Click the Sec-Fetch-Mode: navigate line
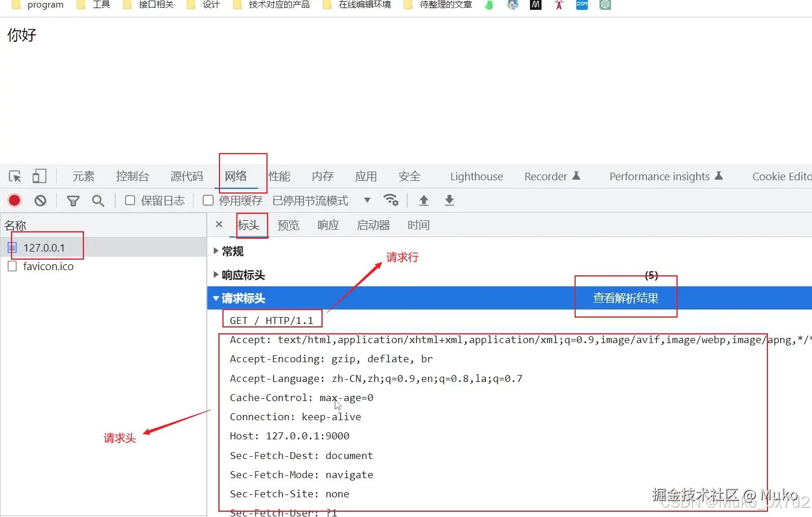This screenshot has height=517, width=812. (301, 475)
